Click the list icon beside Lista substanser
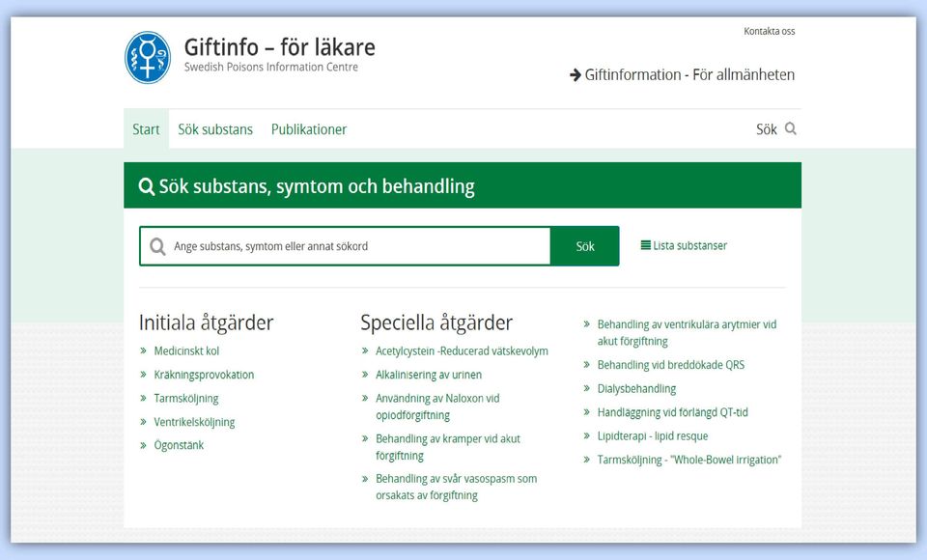Screen dimensions: 927x560 pos(646,245)
